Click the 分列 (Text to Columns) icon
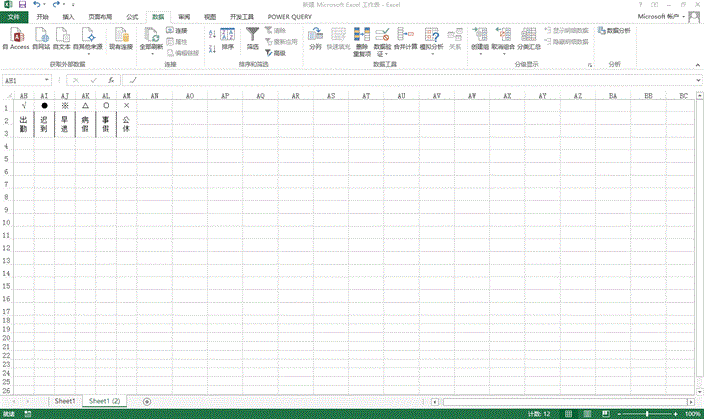The image size is (704, 419). pyautogui.click(x=316, y=36)
